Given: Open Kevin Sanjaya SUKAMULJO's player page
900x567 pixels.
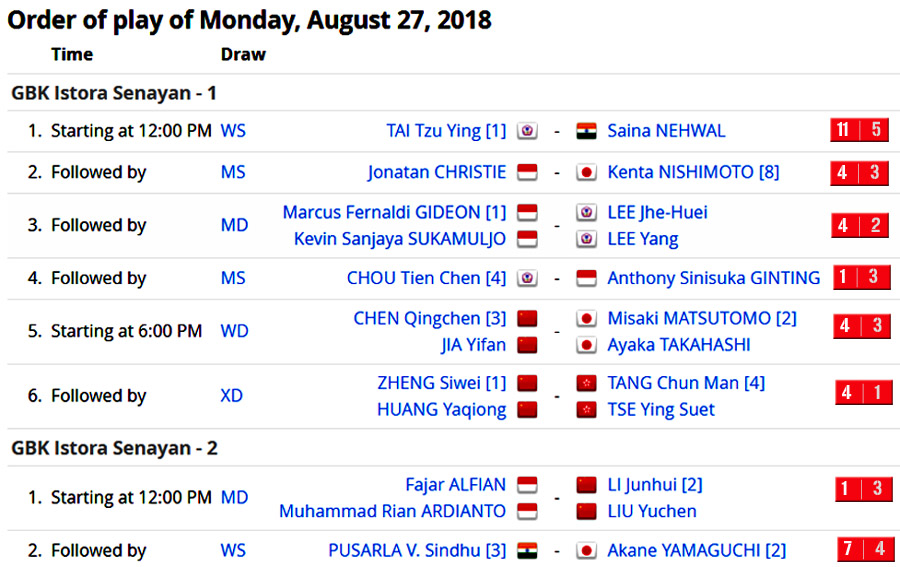Looking at the screenshot, I should 400,239.
